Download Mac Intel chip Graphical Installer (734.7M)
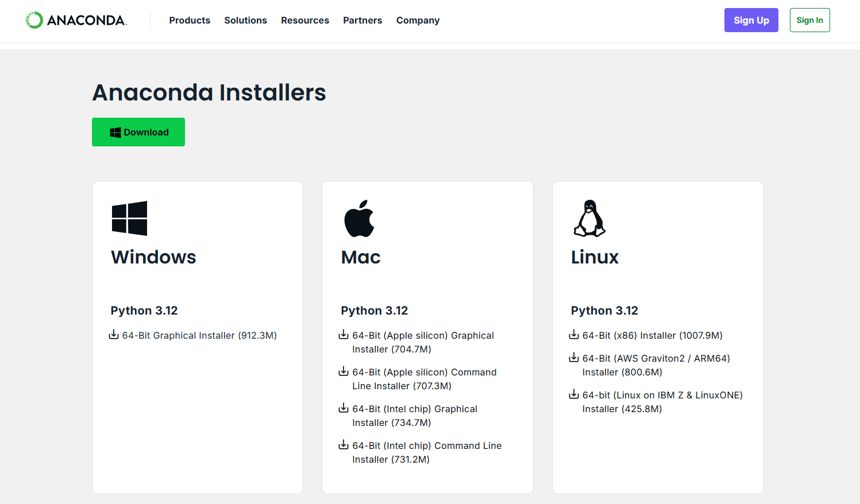The width and height of the screenshot is (860, 504). [x=415, y=416]
